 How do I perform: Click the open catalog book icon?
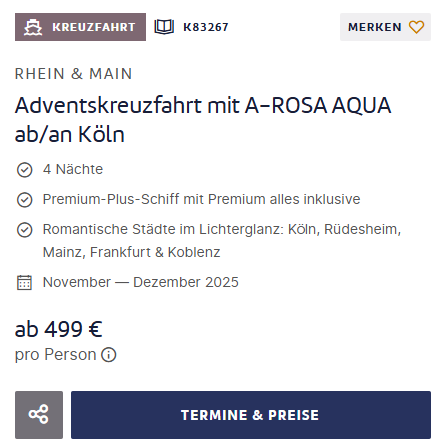click(x=164, y=27)
